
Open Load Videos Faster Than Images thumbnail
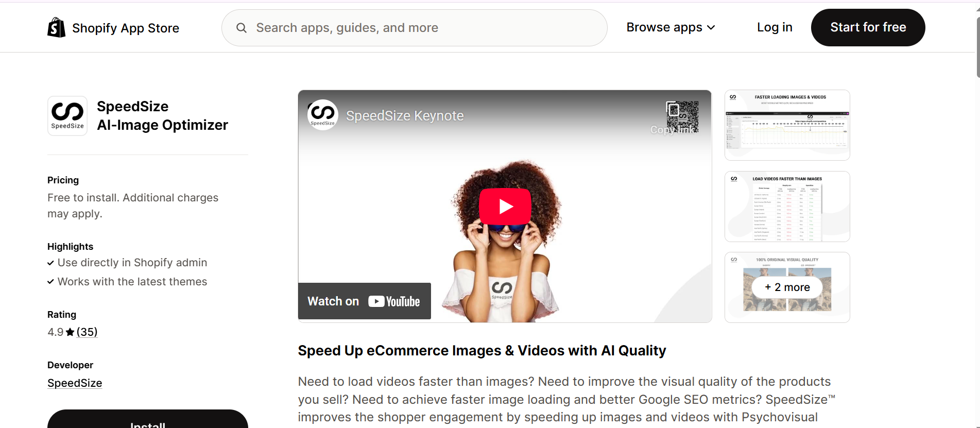pos(787,207)
